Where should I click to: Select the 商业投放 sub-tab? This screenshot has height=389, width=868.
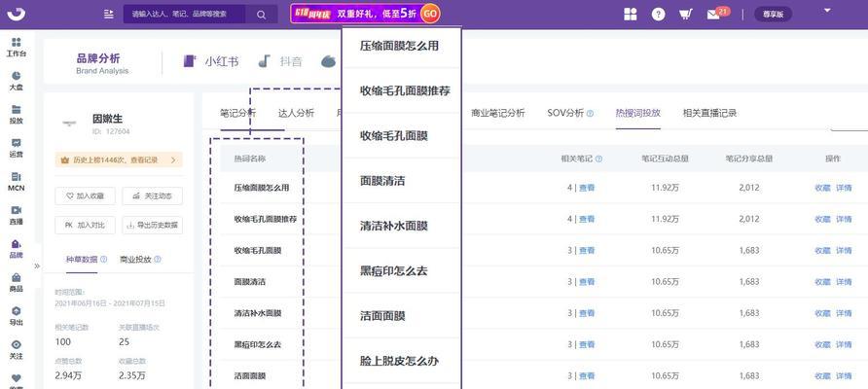[135, 259]
